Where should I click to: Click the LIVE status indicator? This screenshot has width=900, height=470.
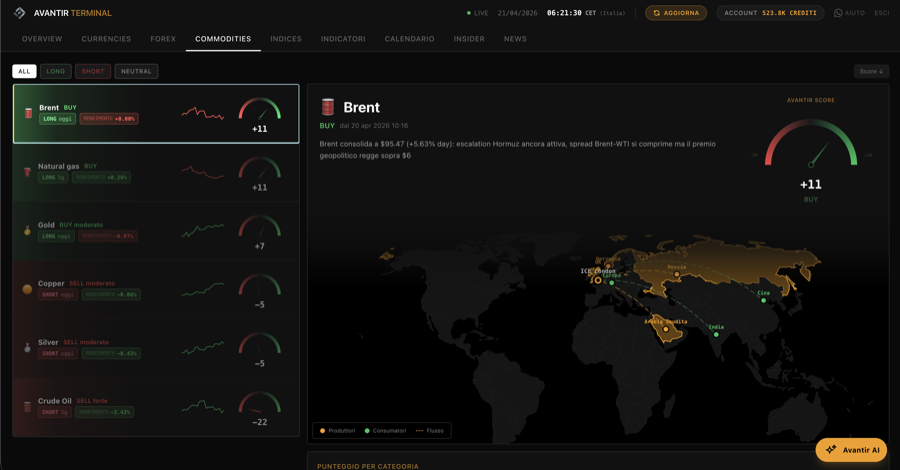pyautogui.click(x=478, y=13)
